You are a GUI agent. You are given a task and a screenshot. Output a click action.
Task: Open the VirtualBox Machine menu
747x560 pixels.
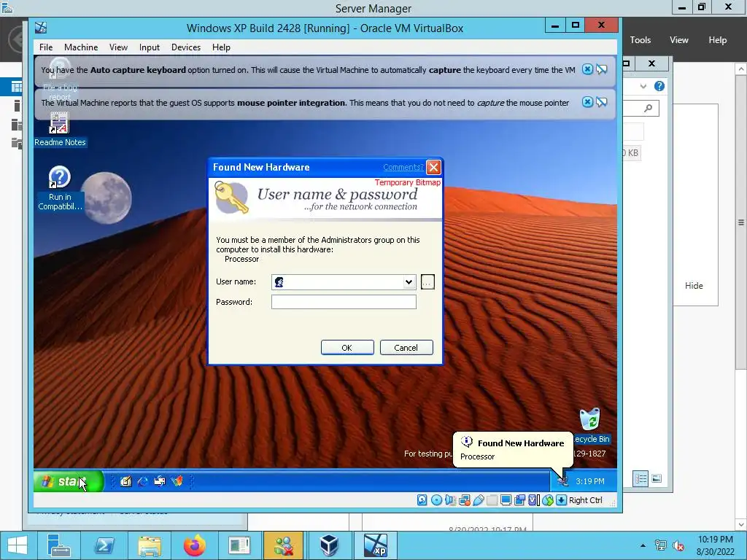(81, 47)
